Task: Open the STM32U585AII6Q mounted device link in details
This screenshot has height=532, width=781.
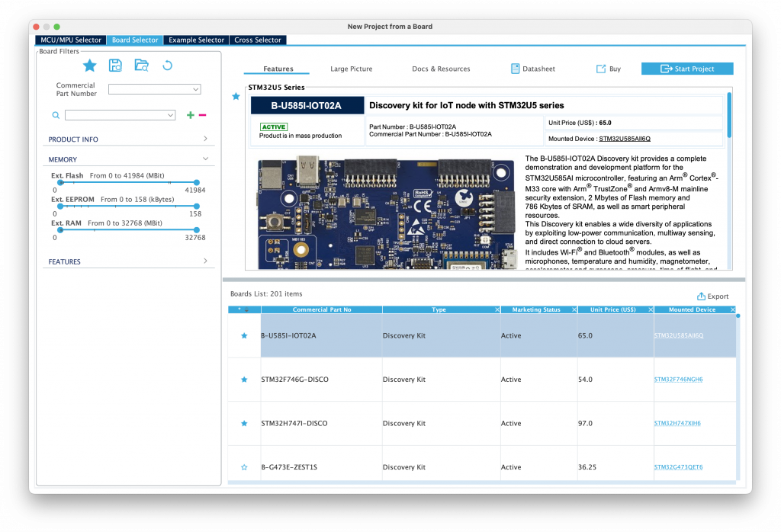Action: [625, 139]
